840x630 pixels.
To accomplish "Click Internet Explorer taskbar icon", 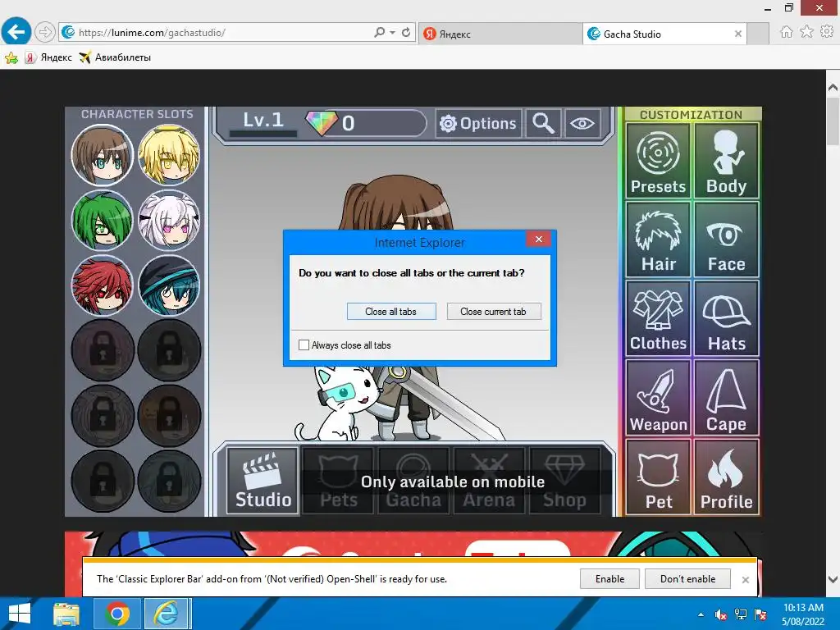I will coord(167,614).
